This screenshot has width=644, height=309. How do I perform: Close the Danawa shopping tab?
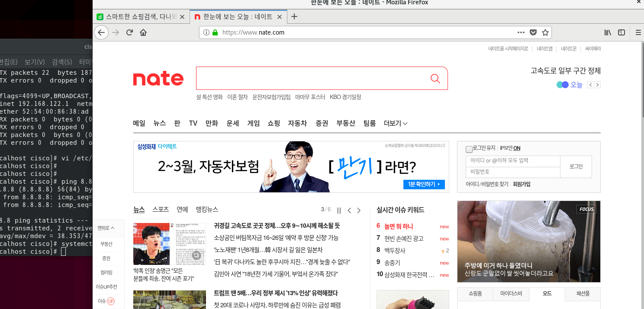[182, 17]
